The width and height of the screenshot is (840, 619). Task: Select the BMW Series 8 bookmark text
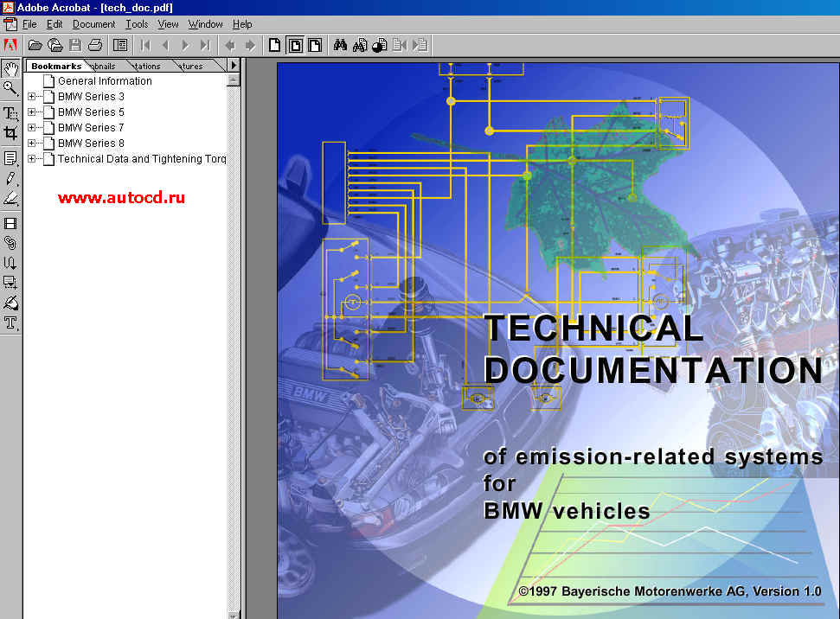[91, 143]
